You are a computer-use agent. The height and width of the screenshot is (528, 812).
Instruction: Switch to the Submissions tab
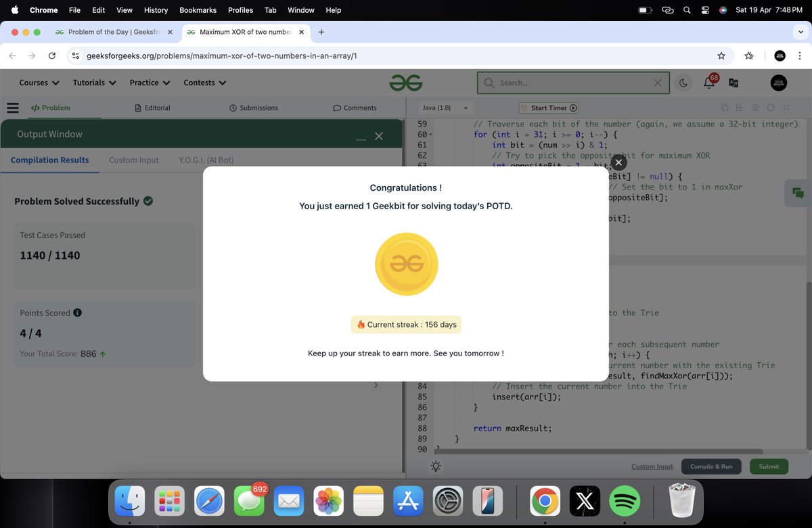click(x=254, y=108)
